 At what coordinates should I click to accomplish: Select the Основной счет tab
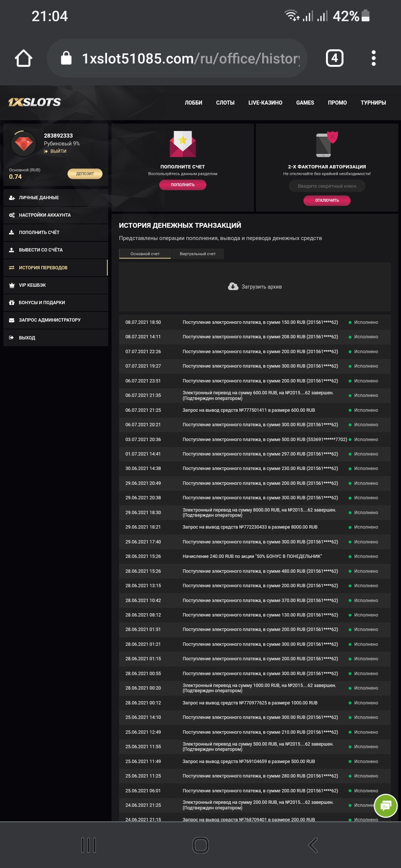pyautogui.click(x=145, y=254)
